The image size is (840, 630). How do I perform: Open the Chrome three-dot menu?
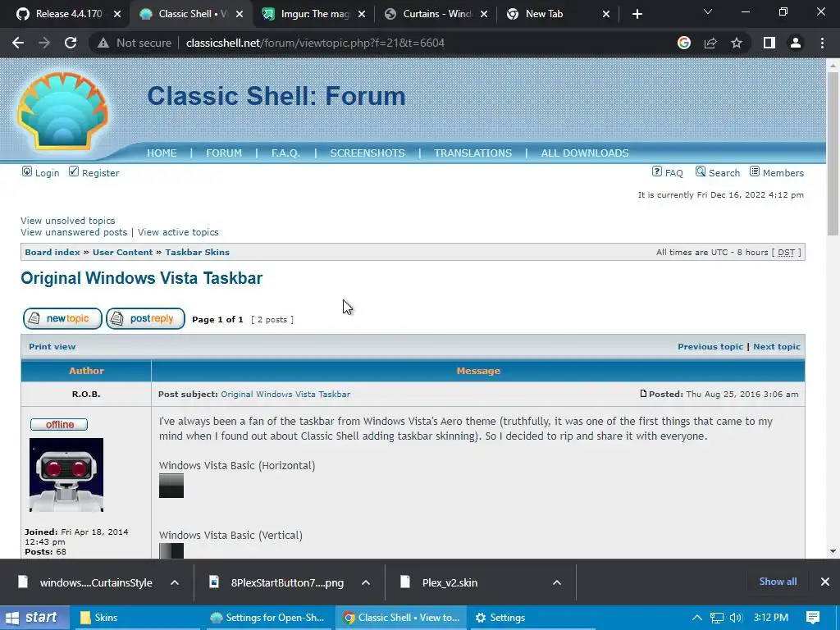click(x=822, y=43)
